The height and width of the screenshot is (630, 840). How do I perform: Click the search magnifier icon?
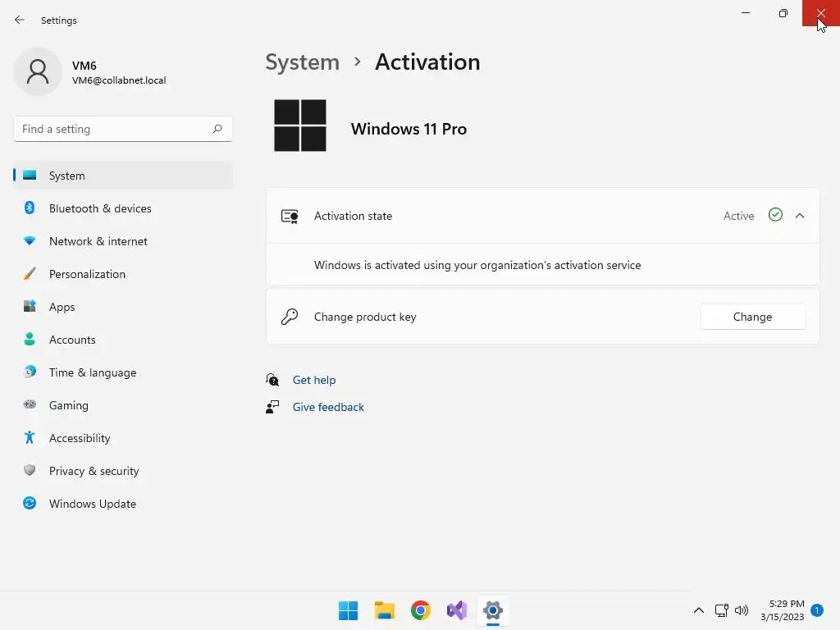(x=217, y=129)
